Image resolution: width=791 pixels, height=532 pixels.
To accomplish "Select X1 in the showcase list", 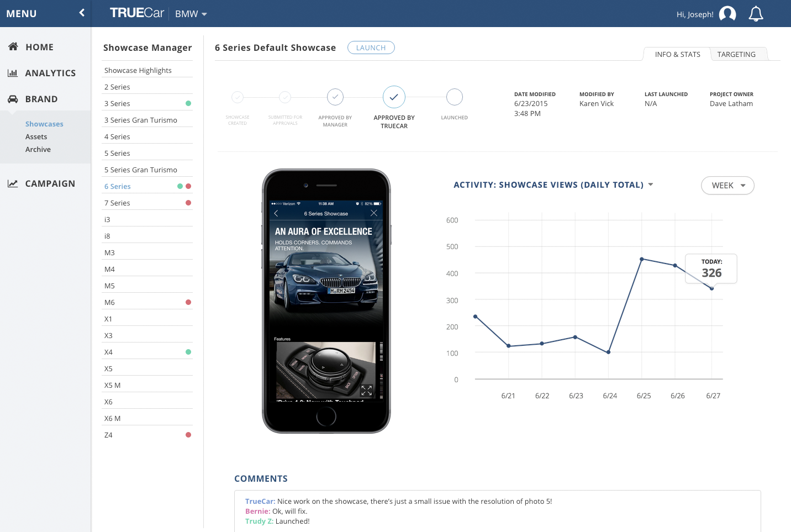I will 148,319.
